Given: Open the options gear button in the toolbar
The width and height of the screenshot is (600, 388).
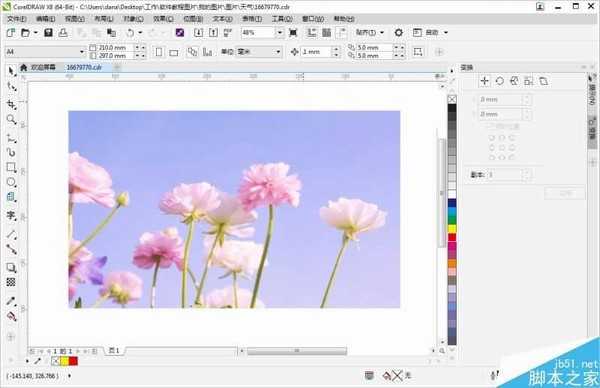Looking at the screenshot, I should 398,33.
